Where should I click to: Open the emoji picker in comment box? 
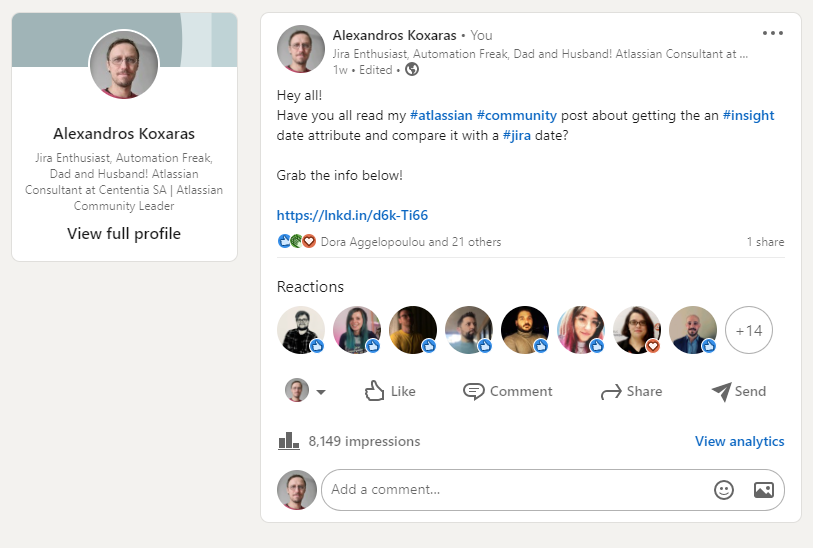point(724,490)
